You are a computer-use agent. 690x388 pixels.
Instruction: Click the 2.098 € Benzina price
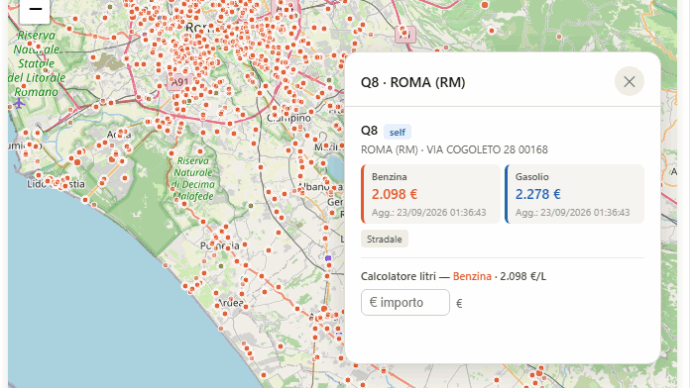(394, 194)
